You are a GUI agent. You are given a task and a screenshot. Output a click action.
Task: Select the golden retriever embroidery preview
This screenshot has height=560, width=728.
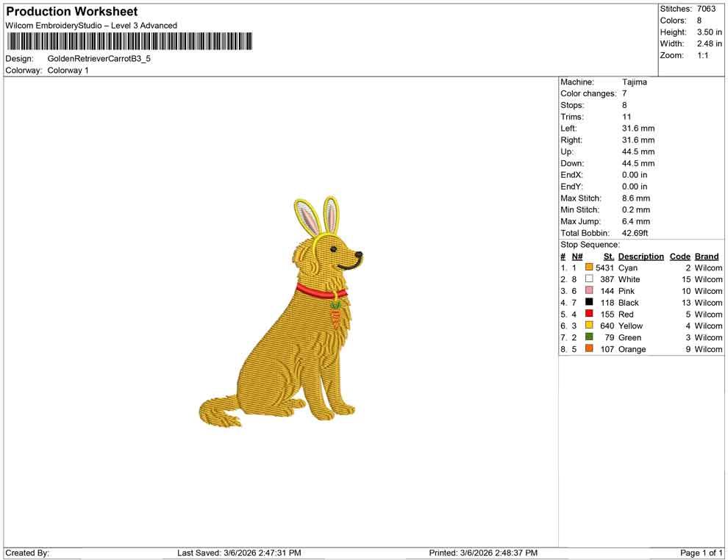tap(287, 316)
